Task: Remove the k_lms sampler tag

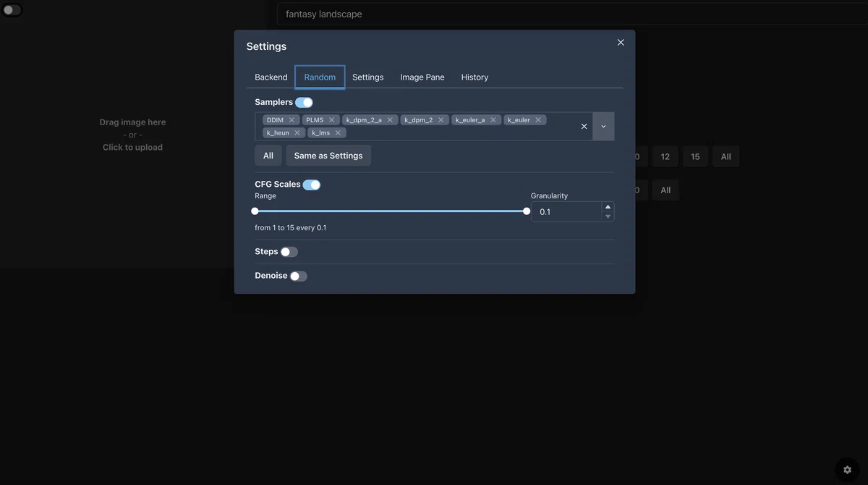Action: click(338, 133)
